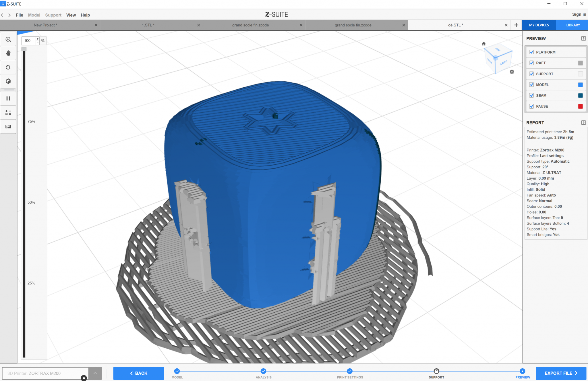The height and width of the screenshot is (381, 588).
Task: Uncheck the RAFT visibility checkbox
Action: (531, 63)
